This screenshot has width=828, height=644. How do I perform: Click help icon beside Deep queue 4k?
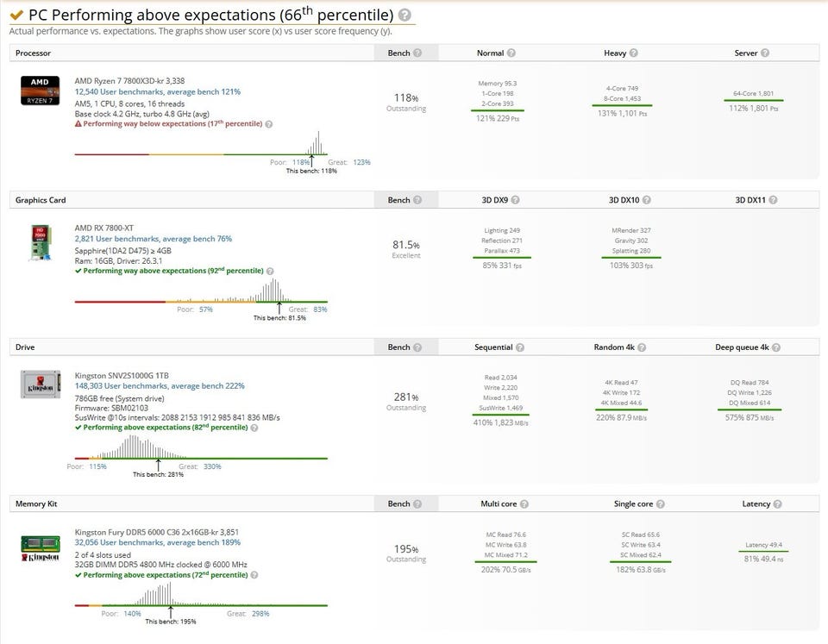coord(775,347)
